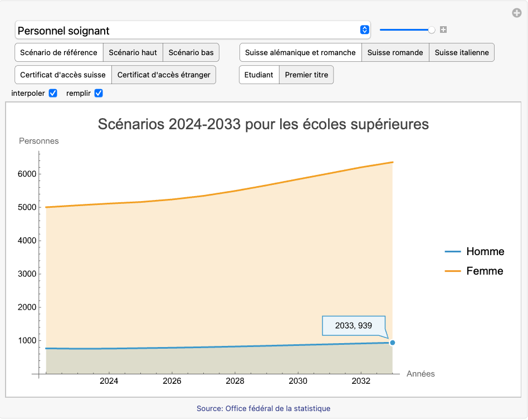Uncheck the remplir checkbox
Screen dimensions: 528x420
pos(99,93)
